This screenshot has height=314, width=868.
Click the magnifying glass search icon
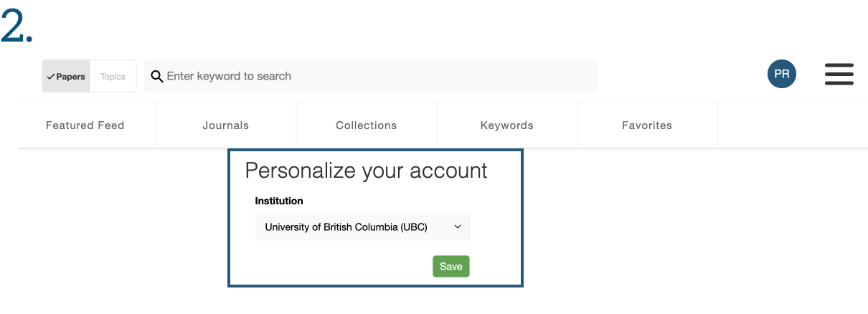[x=157, y=77]
